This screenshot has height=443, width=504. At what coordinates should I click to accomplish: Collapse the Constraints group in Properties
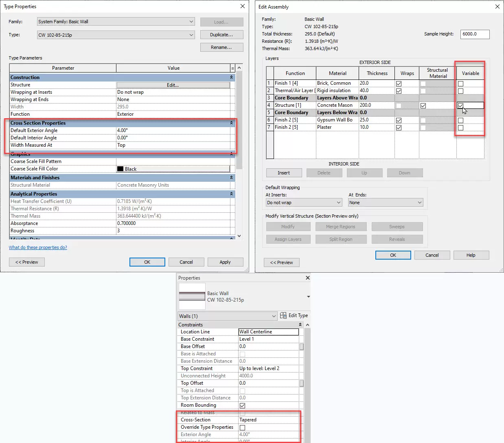(300, 325)
